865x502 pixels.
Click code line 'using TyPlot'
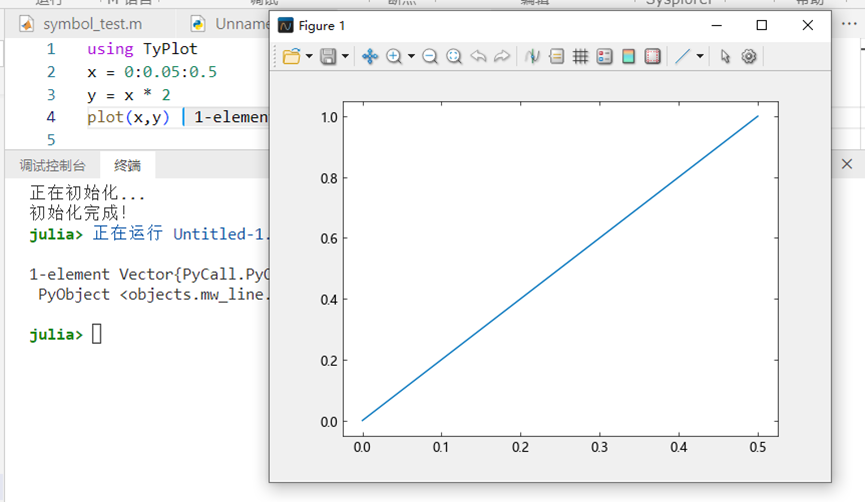point(142,49)
